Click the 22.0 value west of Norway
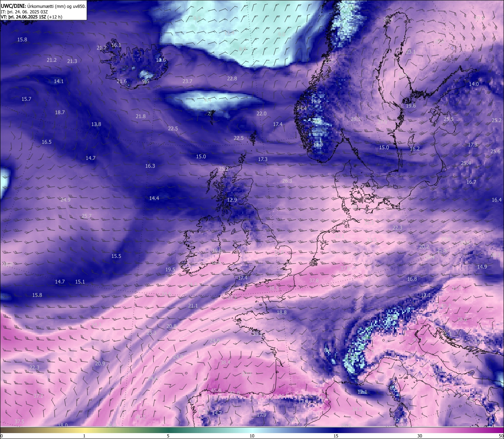The height and width of the screenshot is (439, 504). pos(261,114)
